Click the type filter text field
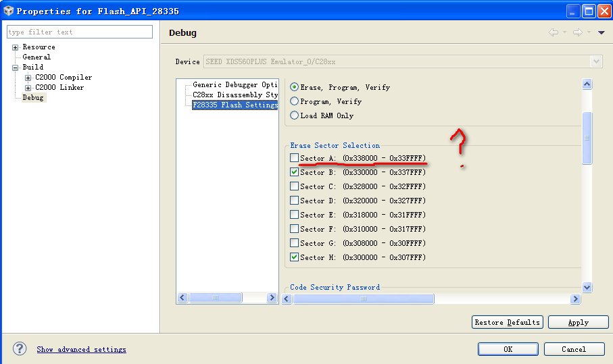613x364 pixels. [x=80, y=32]
